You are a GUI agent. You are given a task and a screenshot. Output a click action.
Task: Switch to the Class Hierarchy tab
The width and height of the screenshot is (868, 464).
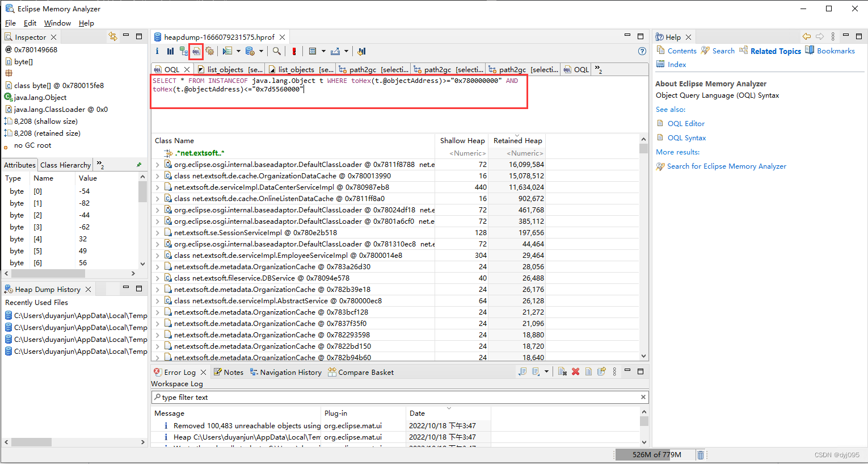(65, 165)
